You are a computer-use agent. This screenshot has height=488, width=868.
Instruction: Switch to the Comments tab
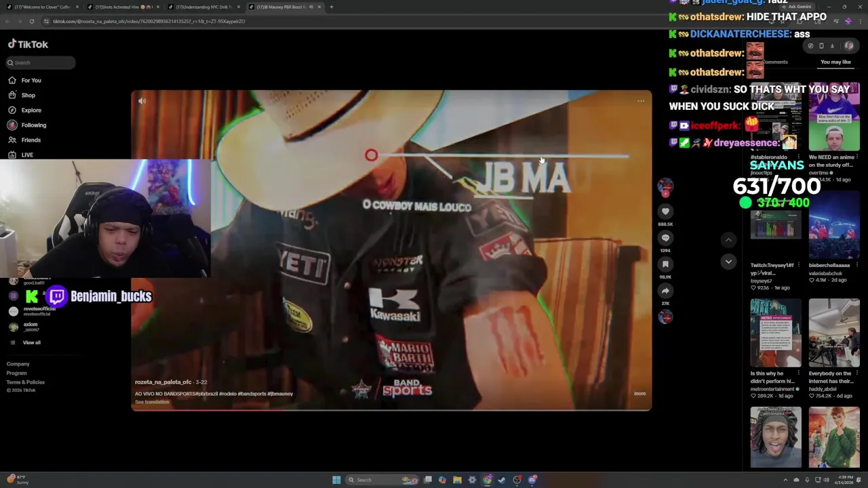click(x=774, y=62)
